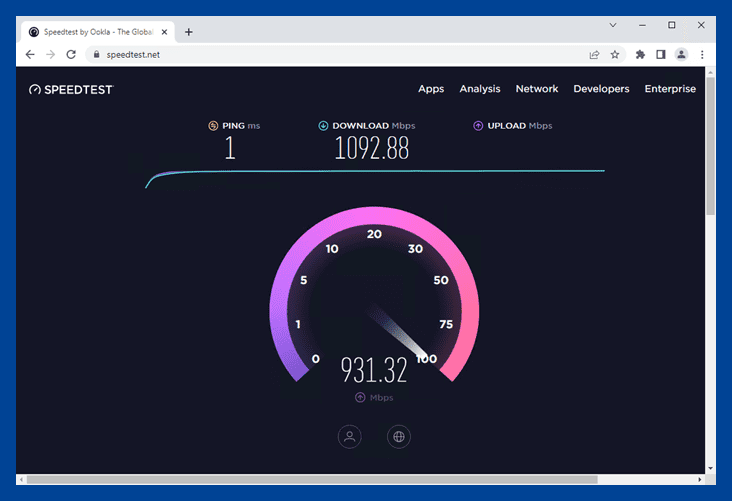Click the PING icon
This screenshot has width=732, height=501.
pos(213,126)
